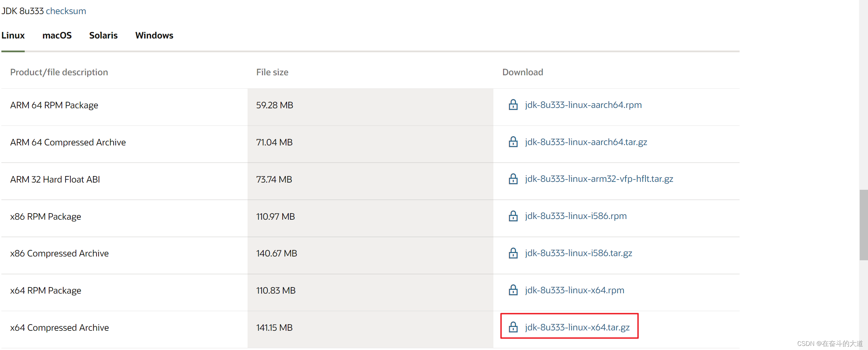Click lock icon beside jdk-8u333-linux-aarch64.rpm

click(x=513, y=105)
